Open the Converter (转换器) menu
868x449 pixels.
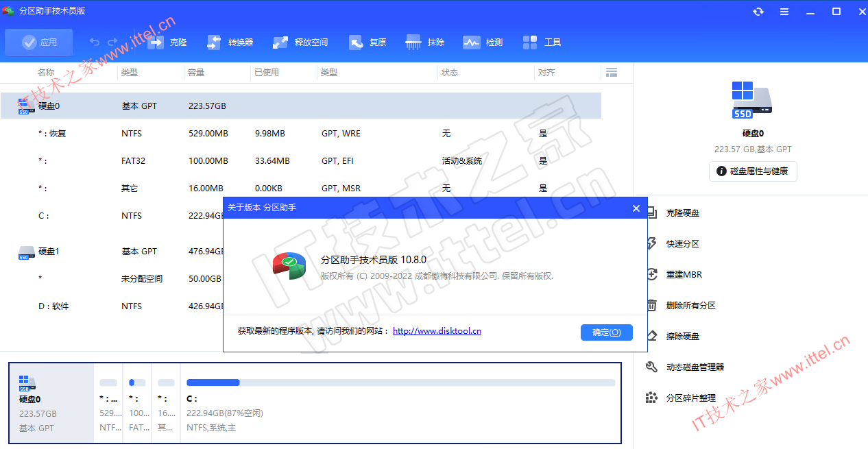click(230, 43)
